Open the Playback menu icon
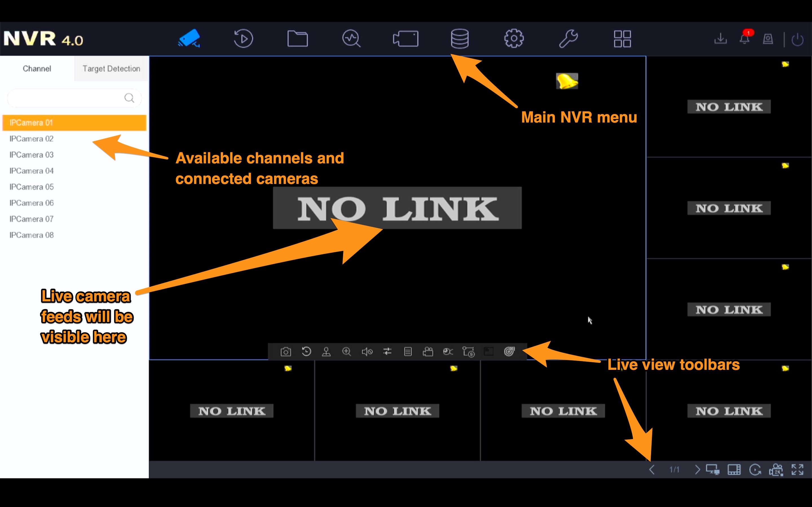 pyautogui.click(x=243, y=39)
